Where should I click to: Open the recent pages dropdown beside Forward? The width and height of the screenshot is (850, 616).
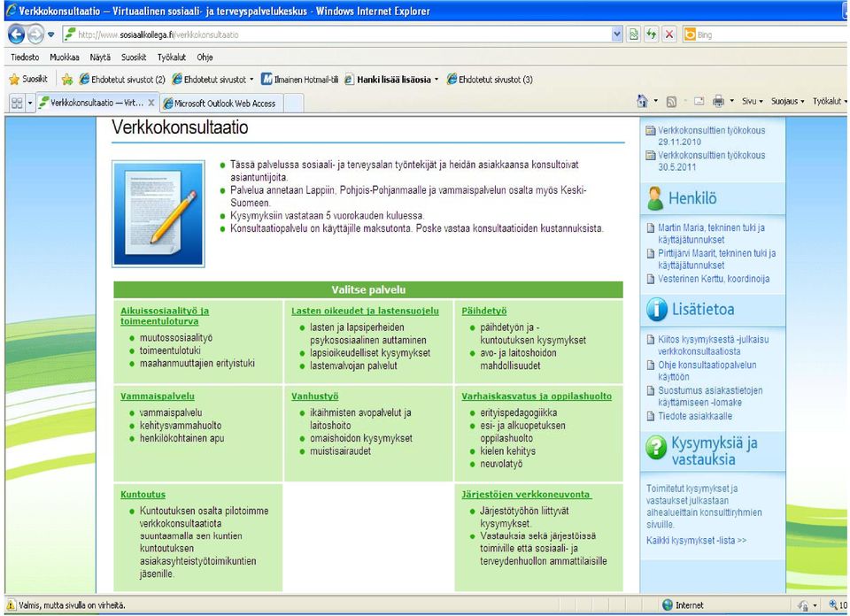point(51,35)
